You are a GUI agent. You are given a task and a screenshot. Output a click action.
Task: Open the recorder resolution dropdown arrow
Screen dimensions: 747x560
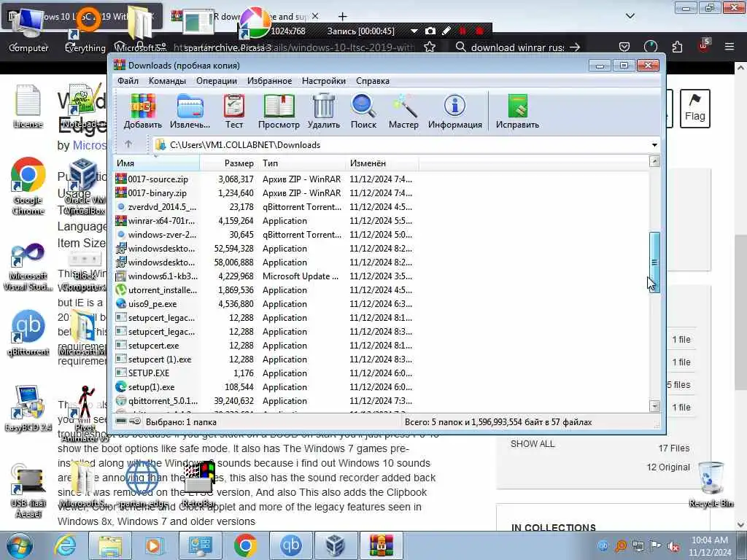[414, 31]
